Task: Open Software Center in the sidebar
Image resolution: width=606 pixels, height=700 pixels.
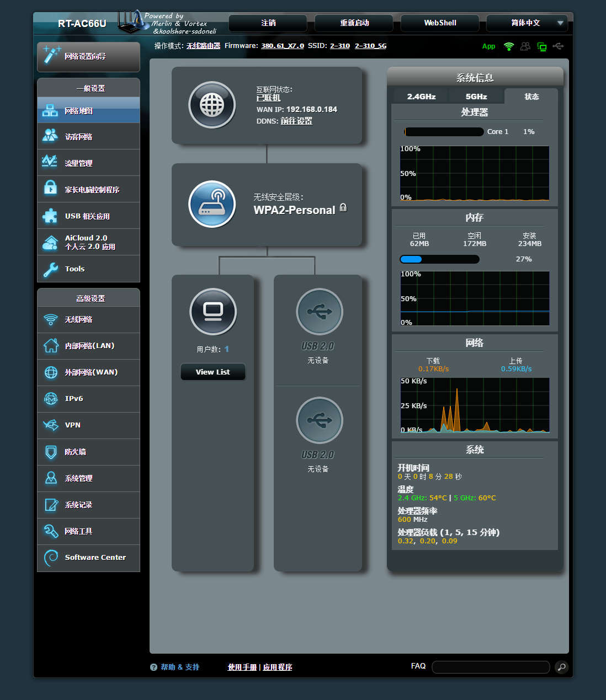Action: pyautogui.click(x=88, y=558)
